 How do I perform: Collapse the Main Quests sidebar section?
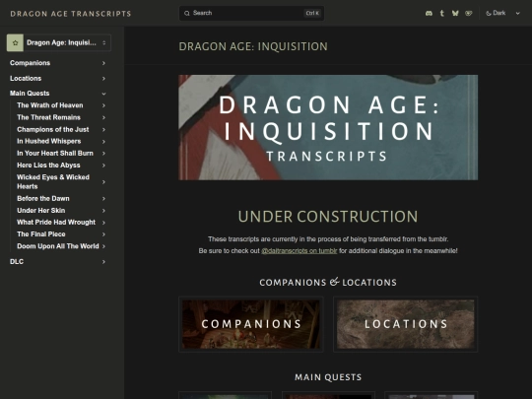point(103,94)
